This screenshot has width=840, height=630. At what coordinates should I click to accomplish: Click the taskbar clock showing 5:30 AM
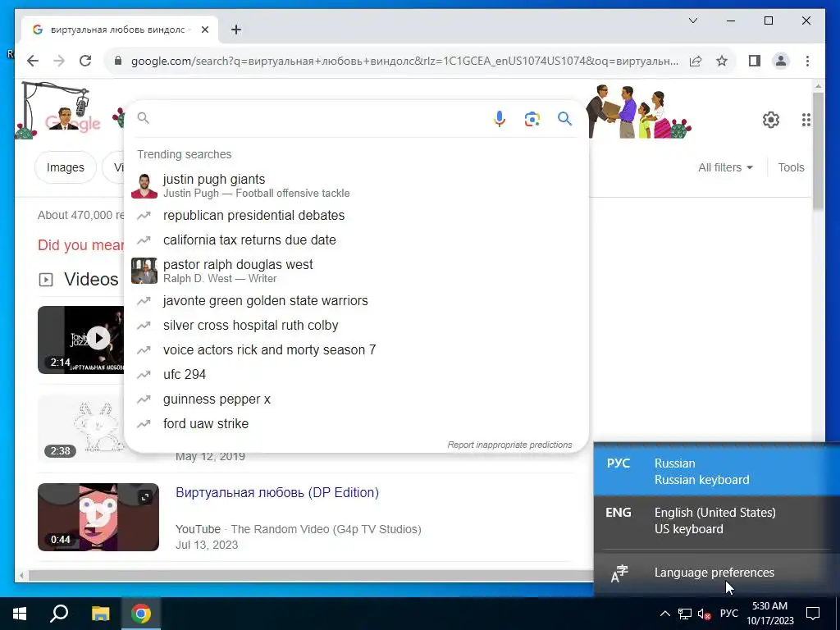769,614
